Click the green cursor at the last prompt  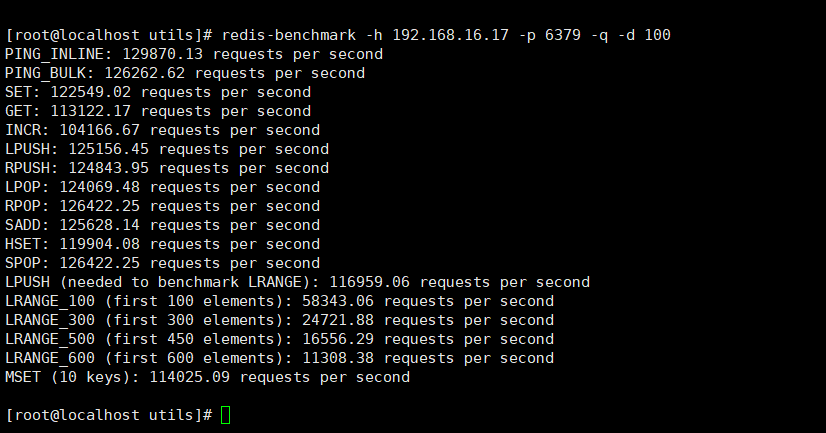(x=225, y=415)
